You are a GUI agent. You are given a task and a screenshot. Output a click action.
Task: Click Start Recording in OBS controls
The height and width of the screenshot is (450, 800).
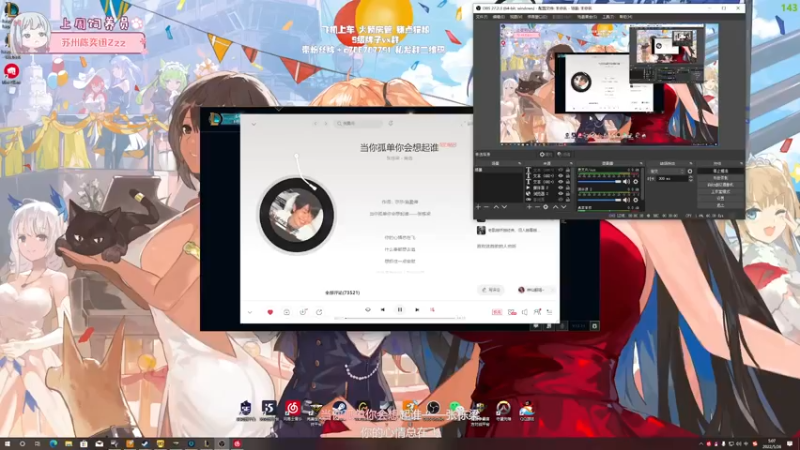tap(720, 178)
